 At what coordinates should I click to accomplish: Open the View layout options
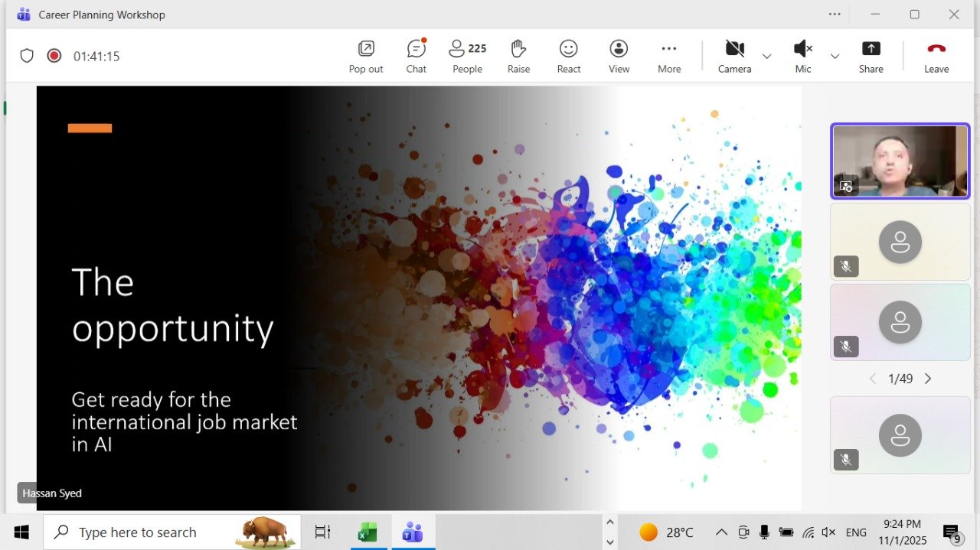click(619, 57)
